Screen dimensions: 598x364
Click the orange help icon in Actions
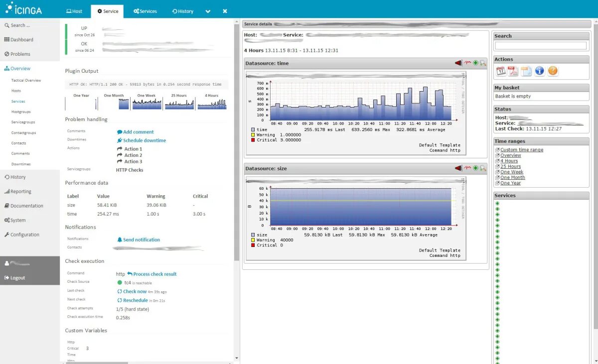point(553,71)
